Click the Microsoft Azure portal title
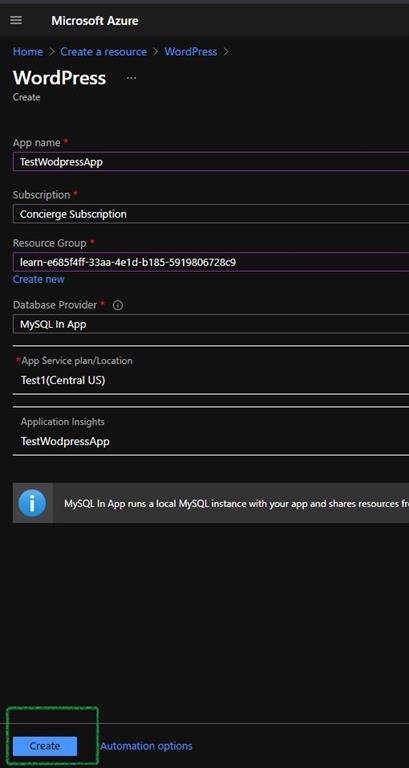The image size is (409, 768). [95, 21]
